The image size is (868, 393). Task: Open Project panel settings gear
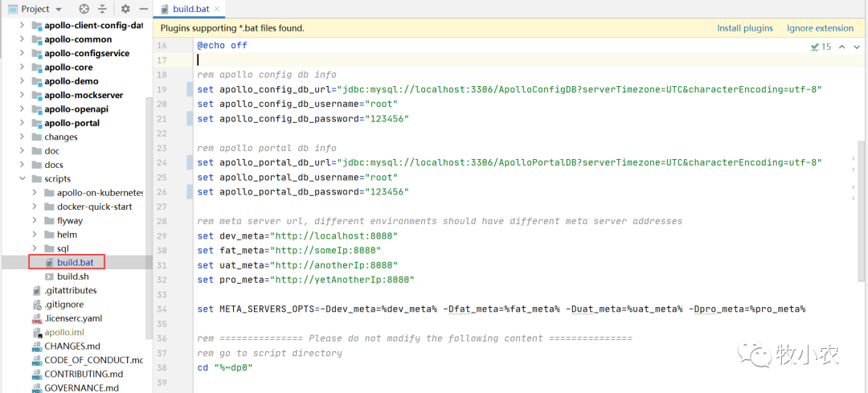[x=125, y=9]
